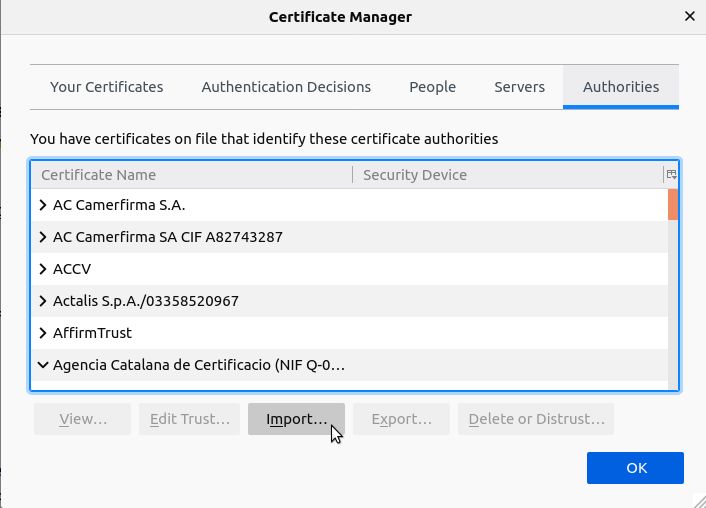Open the Authentication Decisions tab
Screen dimensions: 706x508
(286, 87)
